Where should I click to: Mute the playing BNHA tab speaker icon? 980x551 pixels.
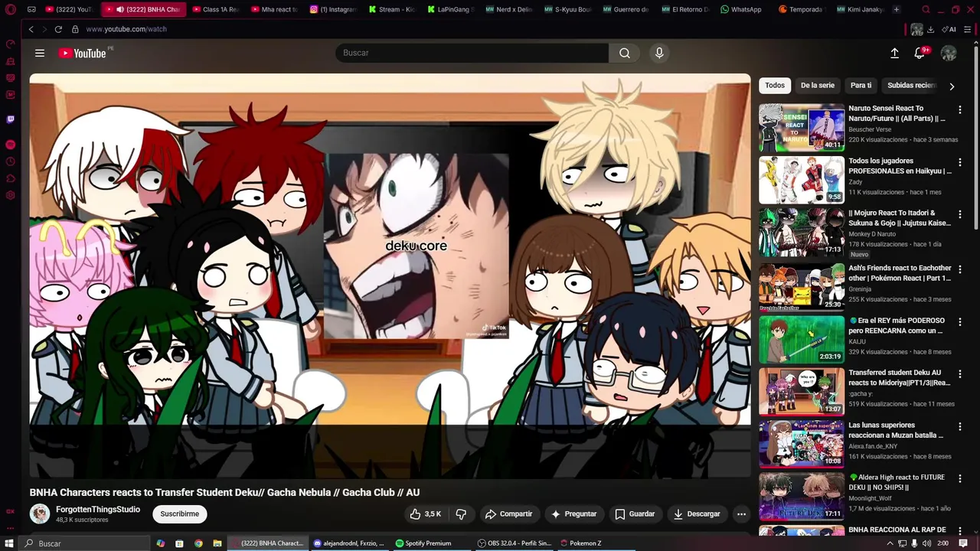point(120,9)
